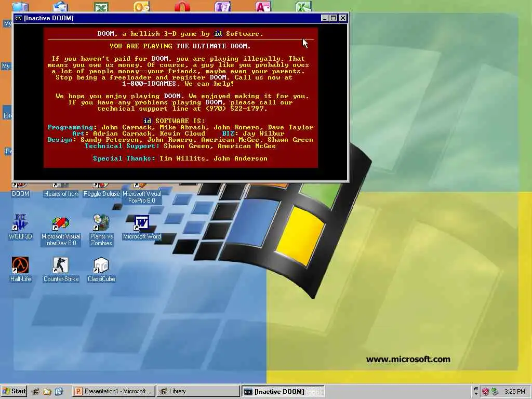The image size is (532, 399).
Task: Maximize the Inactive DOOM window
Action: coord(334,18)
